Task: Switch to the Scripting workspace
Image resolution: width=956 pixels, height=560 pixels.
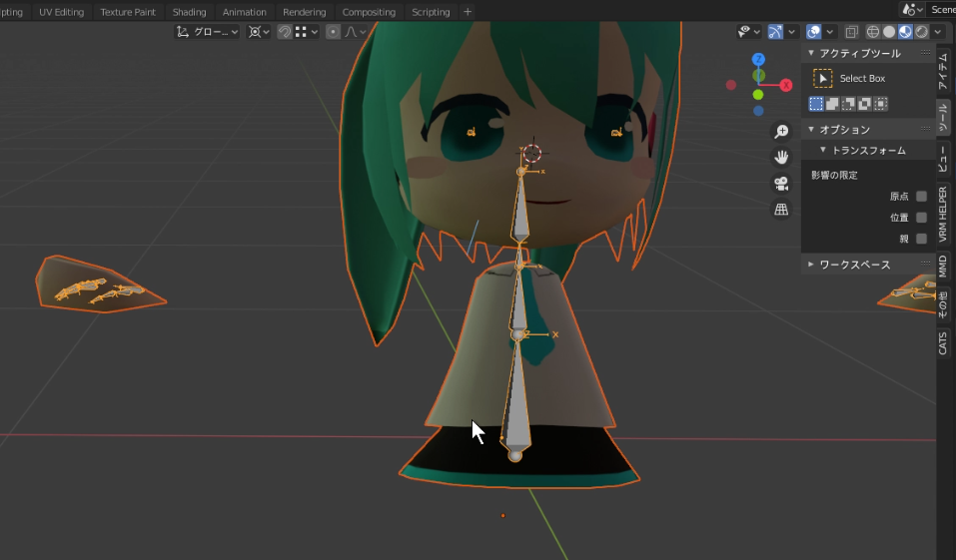Action: coord(431,12)
